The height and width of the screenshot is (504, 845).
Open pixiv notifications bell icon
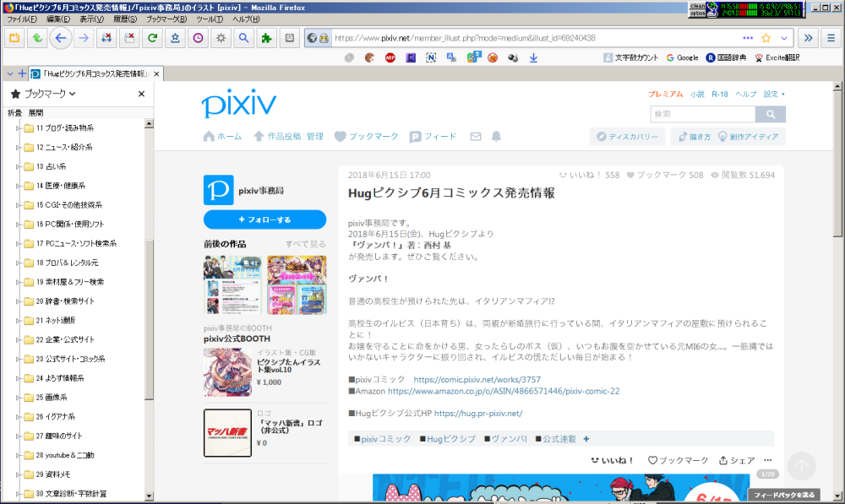click(496, 136)
